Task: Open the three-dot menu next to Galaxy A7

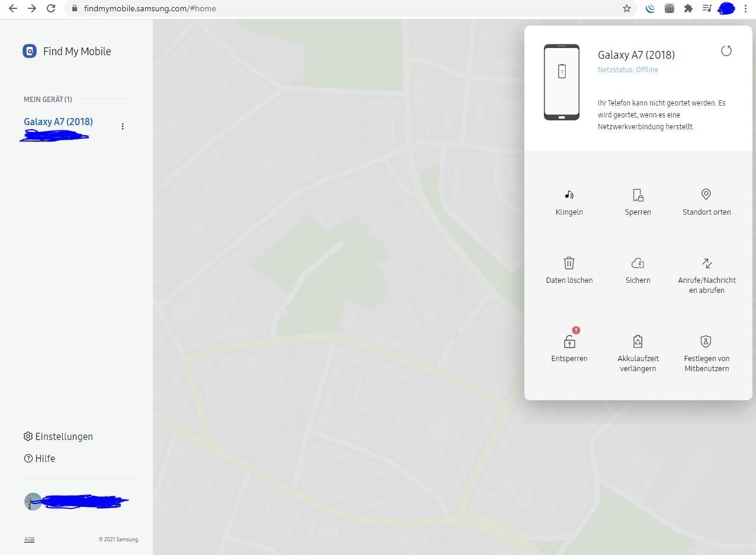Action: click(x=123, y=126)
